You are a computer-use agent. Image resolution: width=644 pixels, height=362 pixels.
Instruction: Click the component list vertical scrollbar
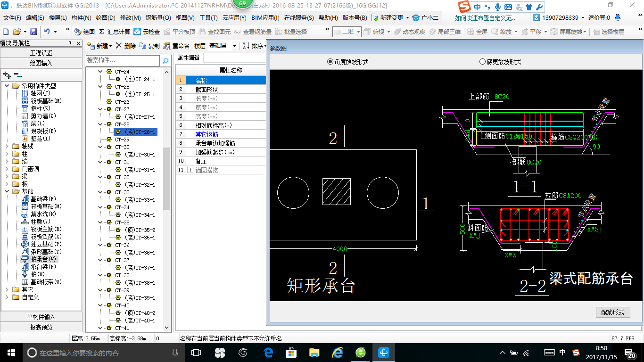[167, 178]
